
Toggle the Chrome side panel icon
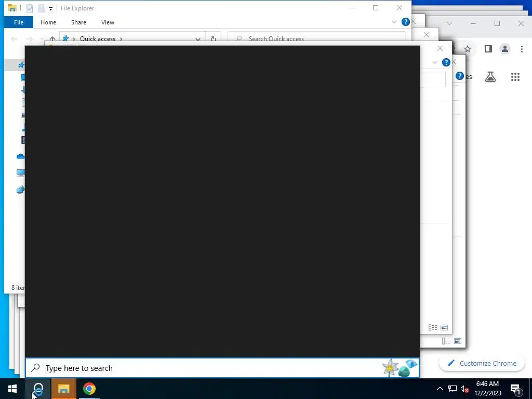pyautogui.click(x=488, y=49)
